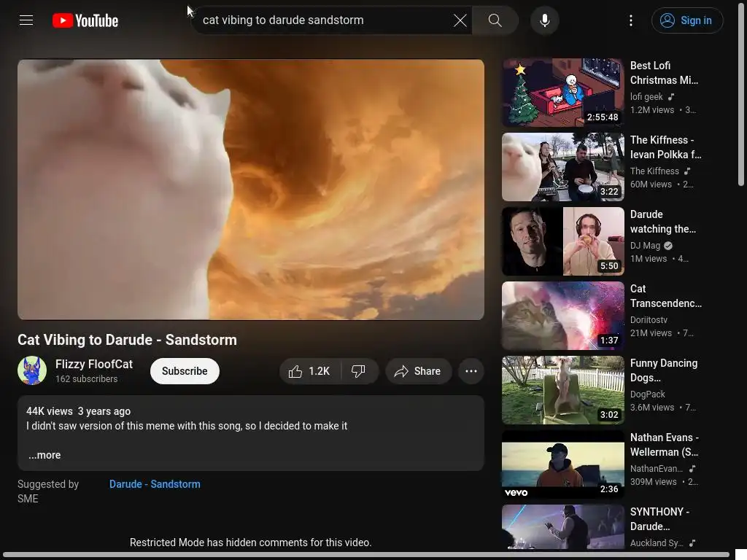This screenshot has width=747, height=560.
Task: Click The Kiffness - Ievan Polkka title
Action: click(665, 147)
